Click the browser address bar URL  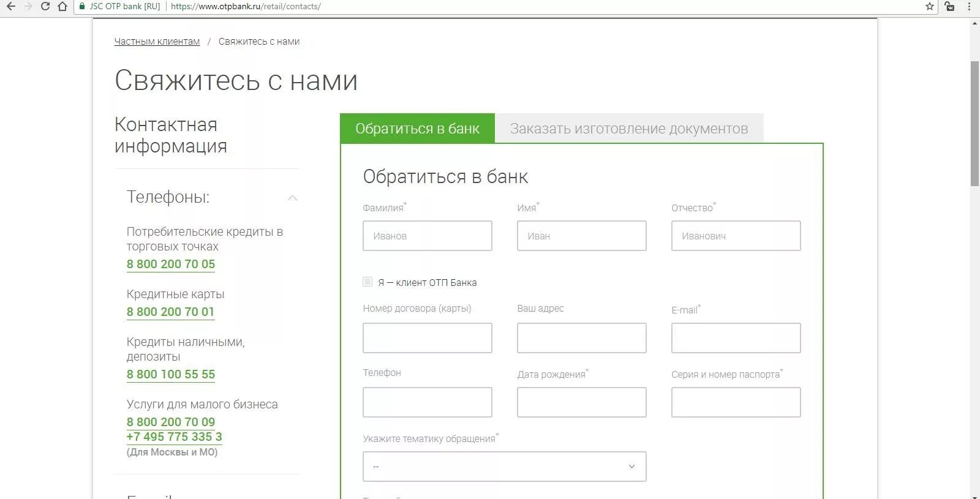pyautogui.click(x=246, y=6)
